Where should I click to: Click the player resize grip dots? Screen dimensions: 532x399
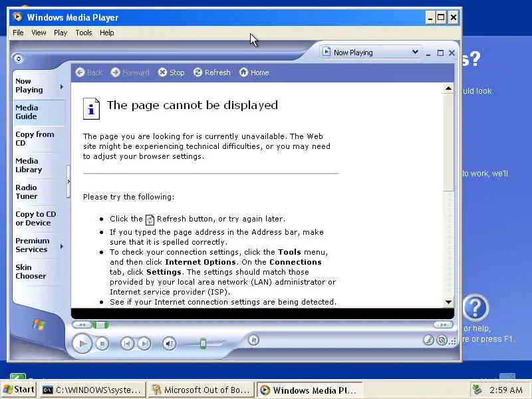coord(453,342)
